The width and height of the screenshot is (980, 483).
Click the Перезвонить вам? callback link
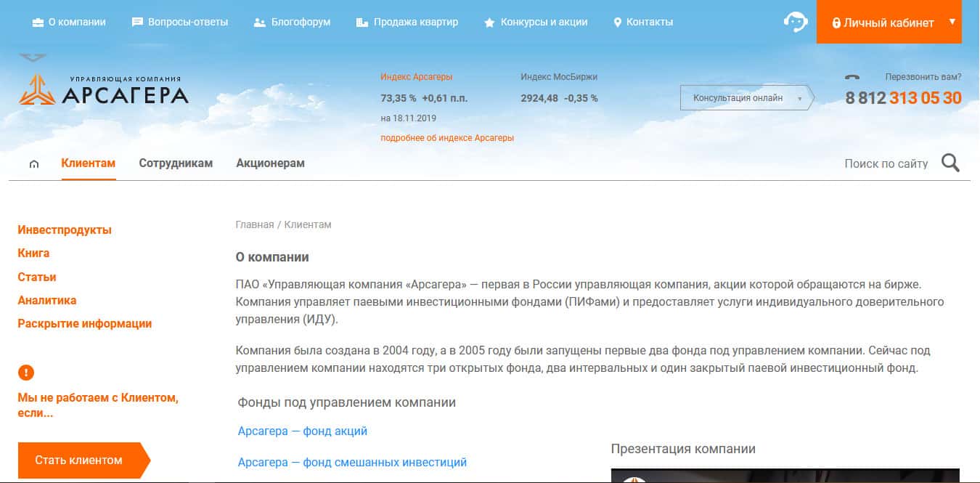(923, 77)
